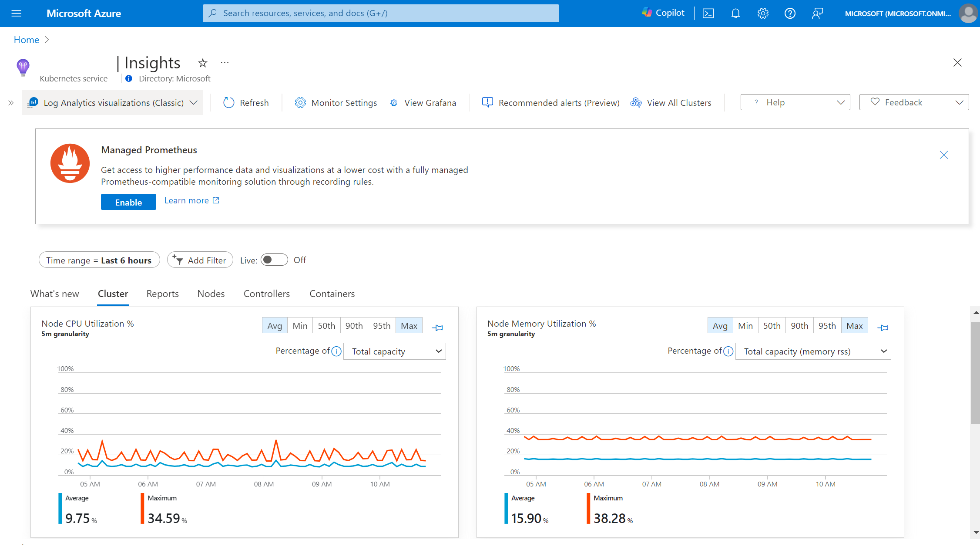Click Enable for Managed Prometheus
Screen dimensions: 980x547
[128, 201]
